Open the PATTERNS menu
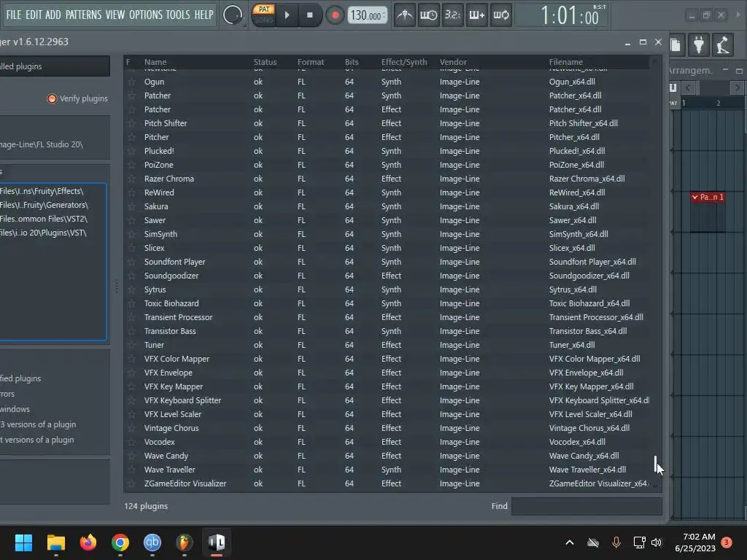 (x=83, y=15)
